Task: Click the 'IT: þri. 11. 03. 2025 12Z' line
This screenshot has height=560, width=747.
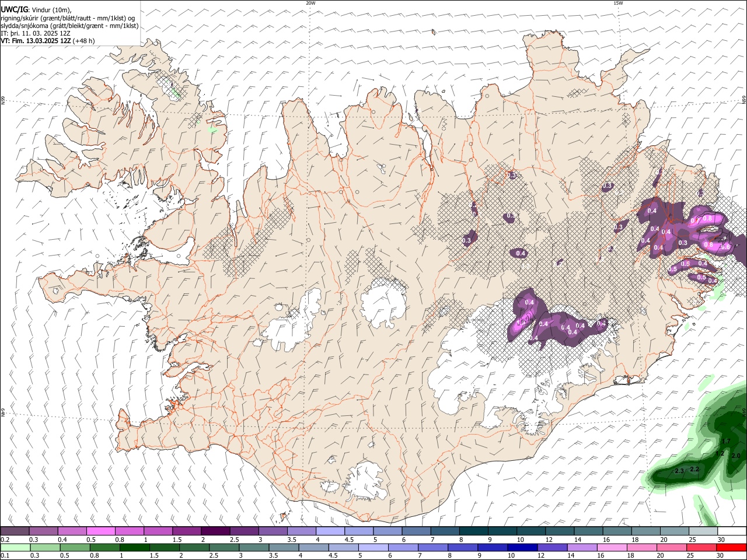Action: (36, 33)
